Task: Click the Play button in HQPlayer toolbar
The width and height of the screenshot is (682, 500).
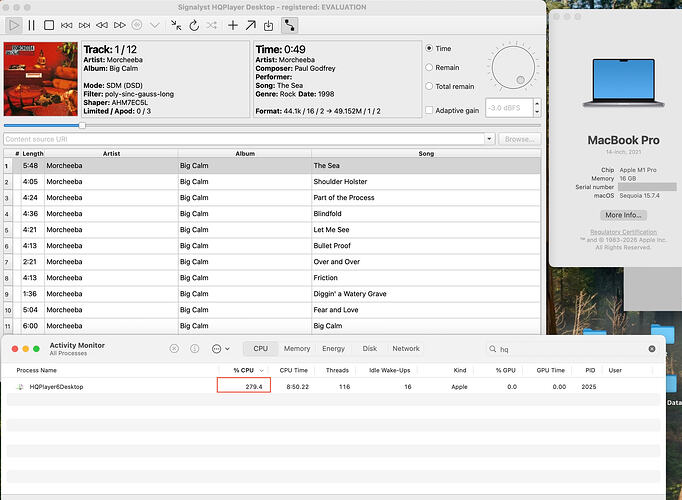Action: click(14, 25)
